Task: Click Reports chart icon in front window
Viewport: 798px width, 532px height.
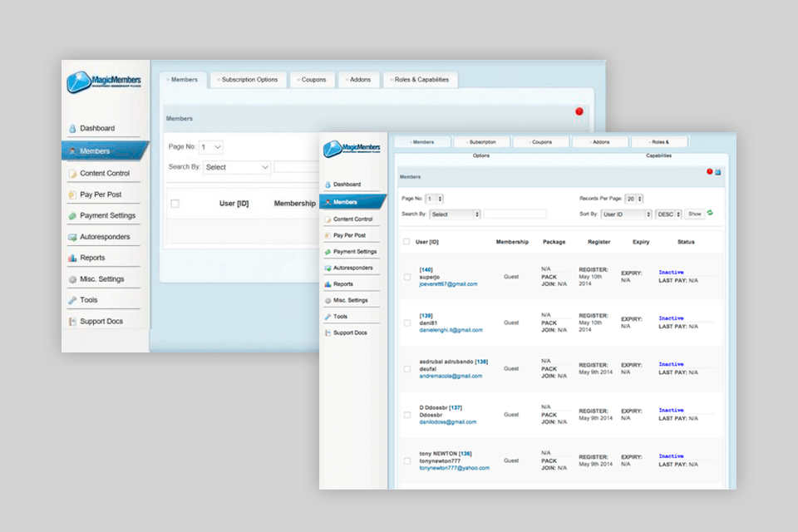Action: [328, 284]
